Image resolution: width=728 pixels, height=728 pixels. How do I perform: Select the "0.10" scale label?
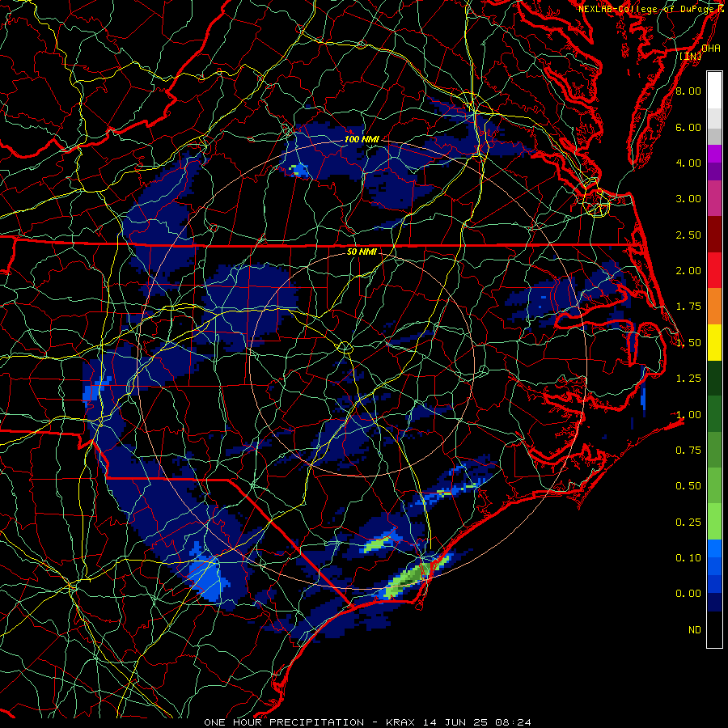[688, 558]
